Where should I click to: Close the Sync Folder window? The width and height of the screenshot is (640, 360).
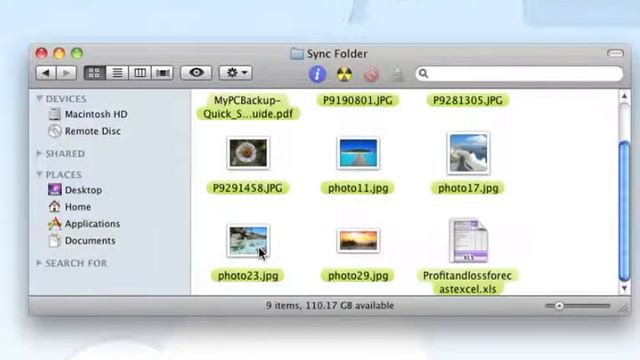tap(41, 53)
